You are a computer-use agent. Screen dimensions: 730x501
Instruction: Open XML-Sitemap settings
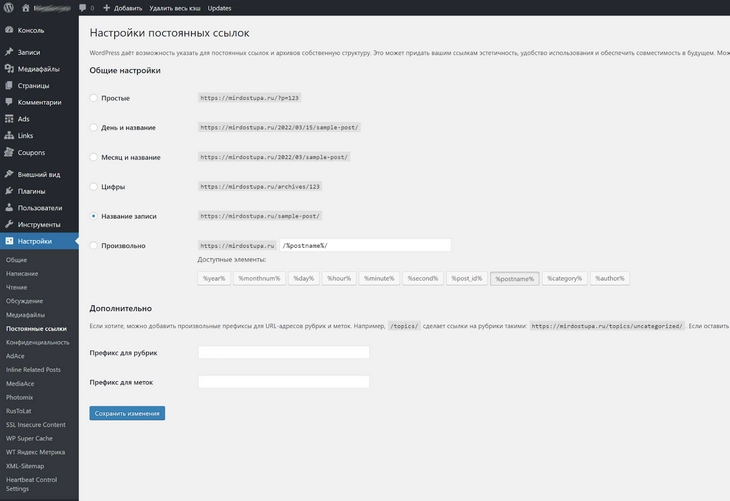pos(25,466)
